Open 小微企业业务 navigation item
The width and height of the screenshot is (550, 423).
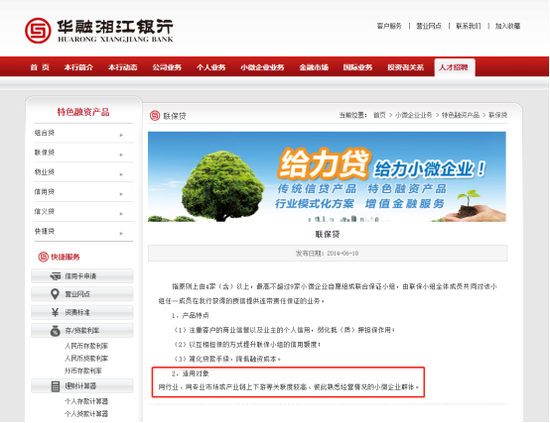[x=262, y=67]
